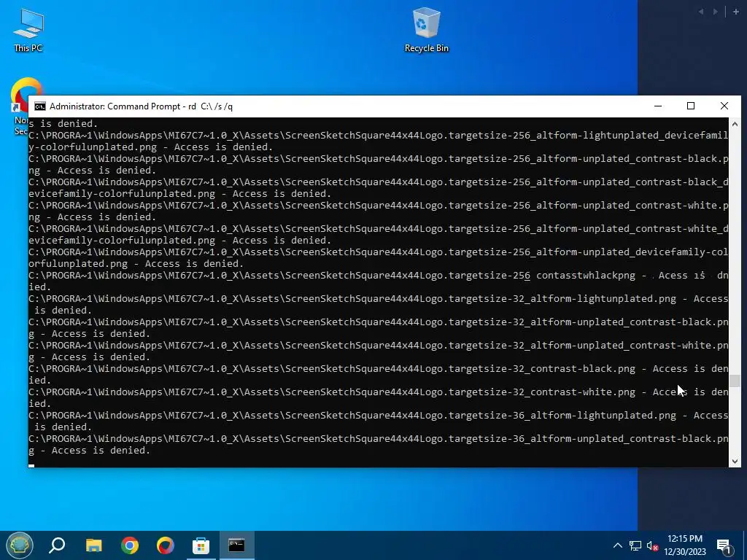Click the line ending 'targetsize-256_altform-unplated_devicefamily-col'
The image size is (747, 560).
[379, 252]
